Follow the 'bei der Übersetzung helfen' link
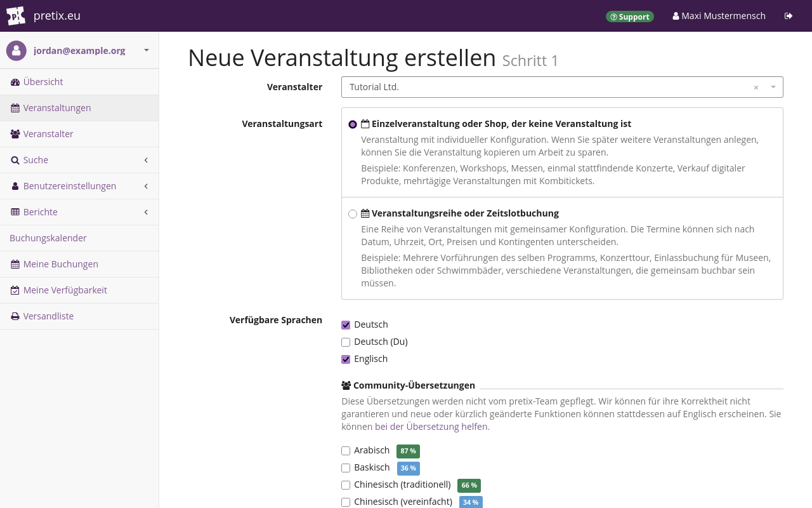Viewport: 812px width, 508px height. tap(431, 427)
